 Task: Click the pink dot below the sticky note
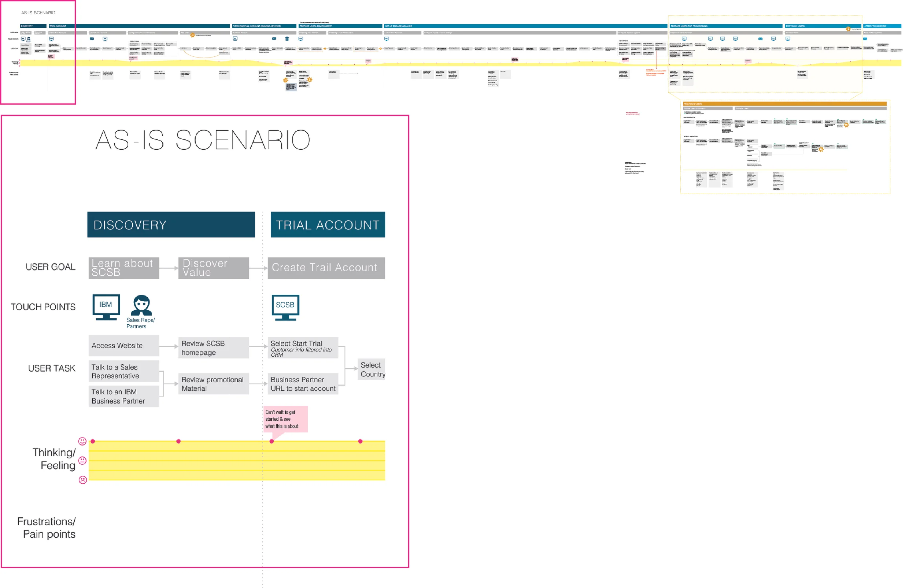[x=272, y=442]
